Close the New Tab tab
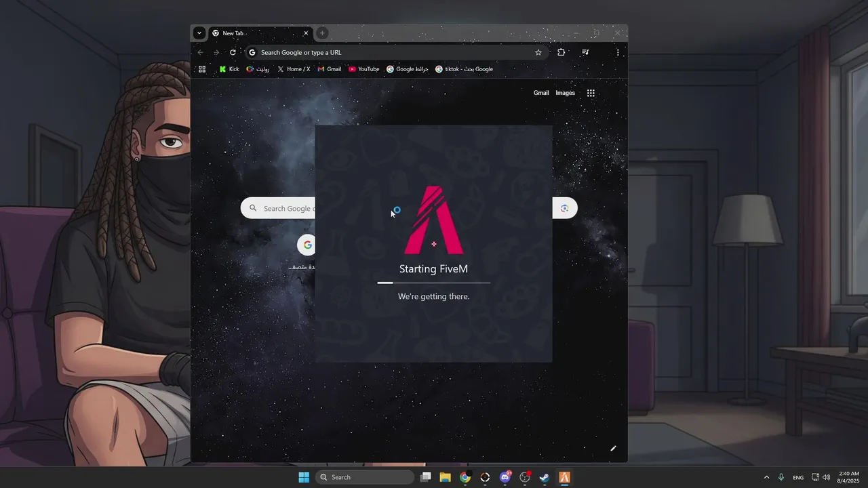Image resolution: width=868 pixels, height=488 pixels. 306,33
